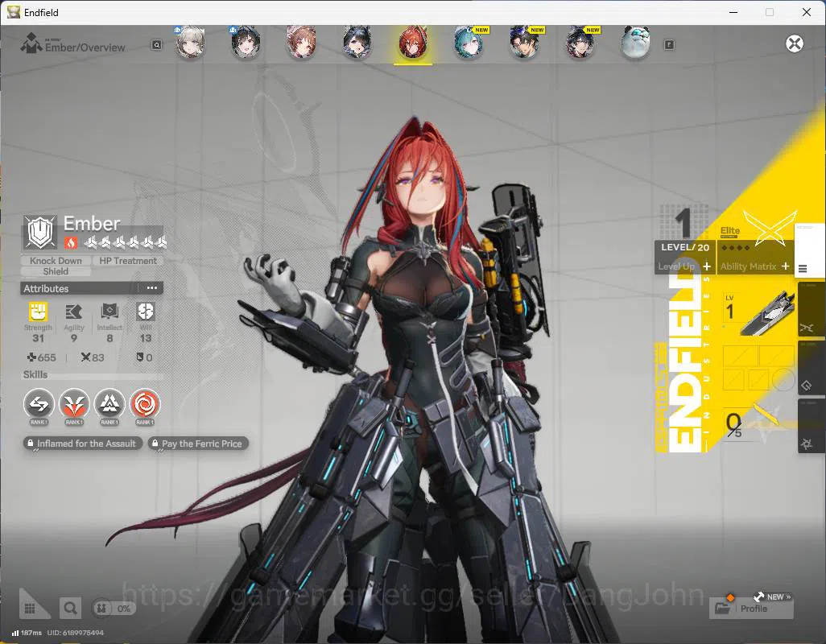826x644 pixels.
Task: Click the Q previous-operator key icon
Action: point(156,45)
